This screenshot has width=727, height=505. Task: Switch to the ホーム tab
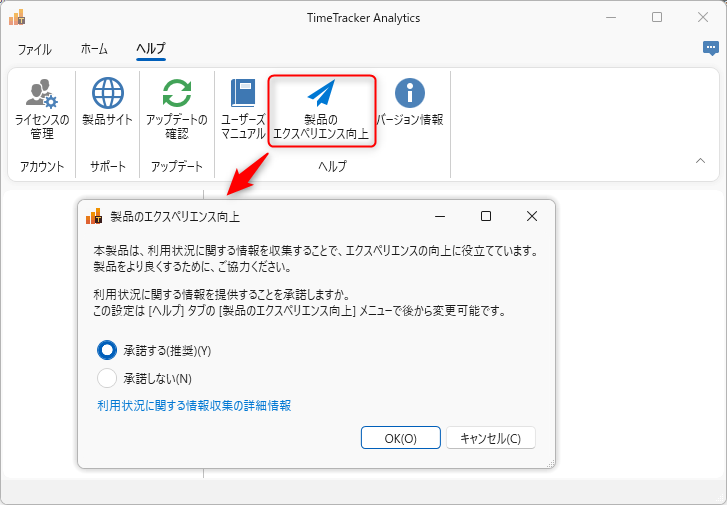(94, 49)
